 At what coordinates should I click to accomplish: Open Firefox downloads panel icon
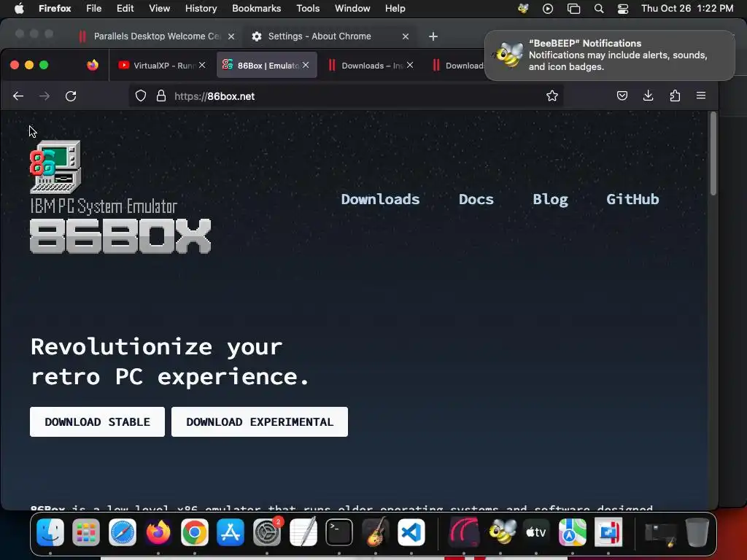click(x=649, y=96)
